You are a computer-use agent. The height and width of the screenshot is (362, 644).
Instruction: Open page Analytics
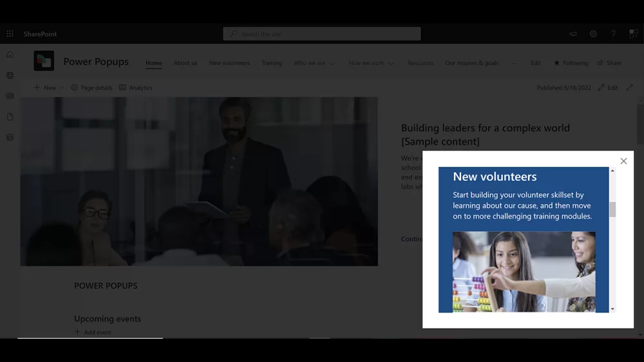[x=135, y=88]
